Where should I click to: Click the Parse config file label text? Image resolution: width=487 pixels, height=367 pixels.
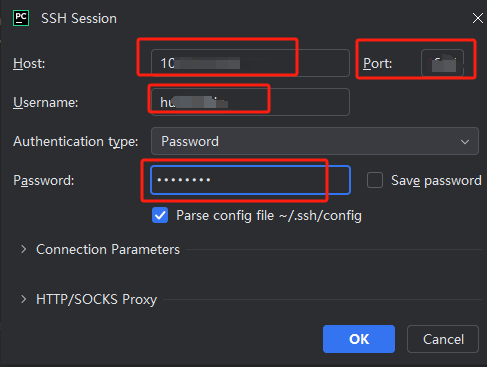pyautogui.click(x=269, y=216)
